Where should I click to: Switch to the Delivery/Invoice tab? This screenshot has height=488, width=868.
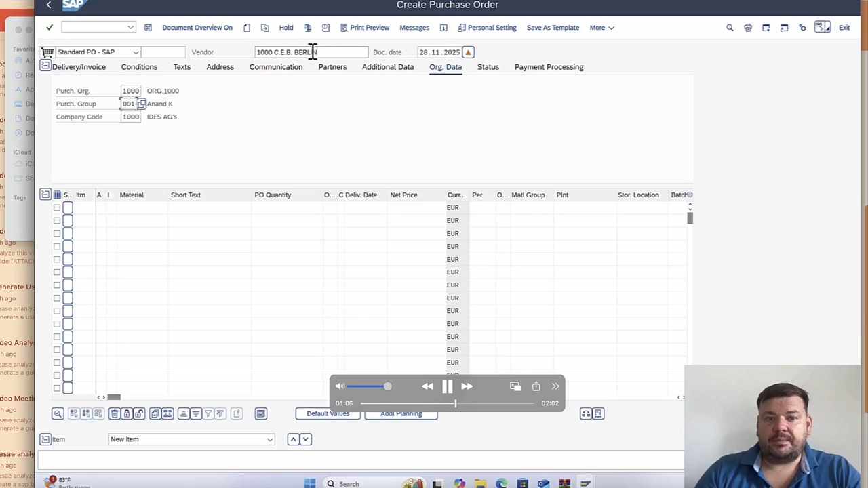[79, 66]
